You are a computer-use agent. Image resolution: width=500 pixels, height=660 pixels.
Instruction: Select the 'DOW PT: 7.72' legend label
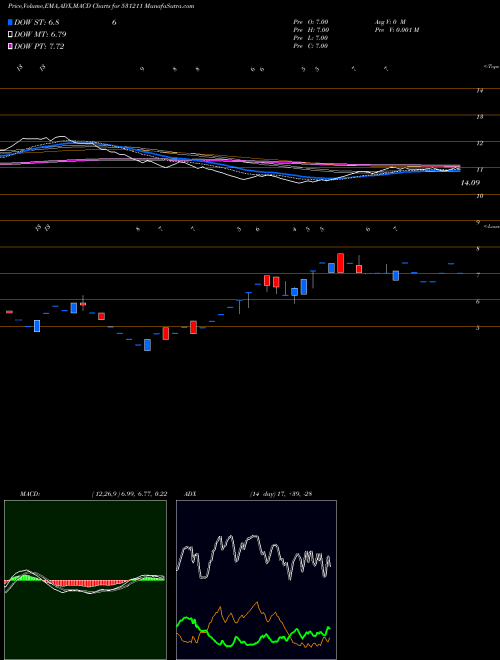(x=39, y=46)
